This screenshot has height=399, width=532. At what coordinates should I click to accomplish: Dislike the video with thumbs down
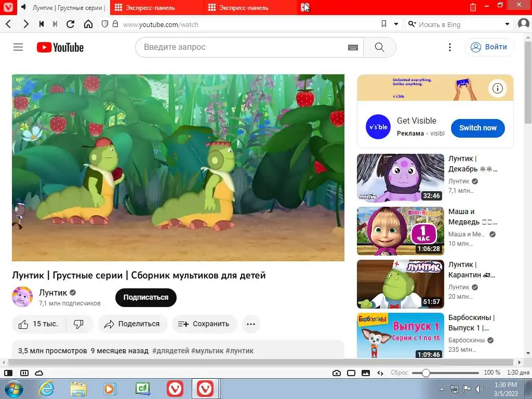click(79, 324)
